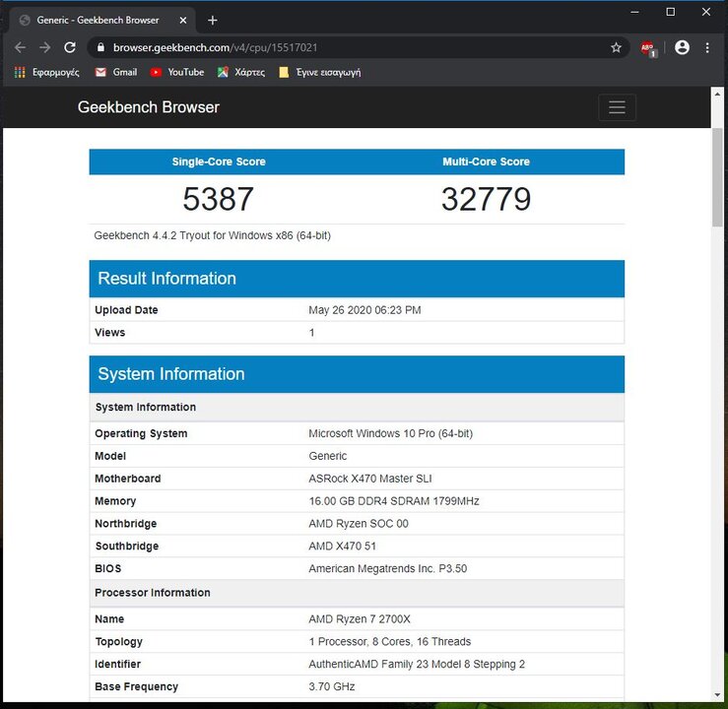
Task: Click the scrollbar up arrow
Action: pyautogui.click(x=718, y=94)
